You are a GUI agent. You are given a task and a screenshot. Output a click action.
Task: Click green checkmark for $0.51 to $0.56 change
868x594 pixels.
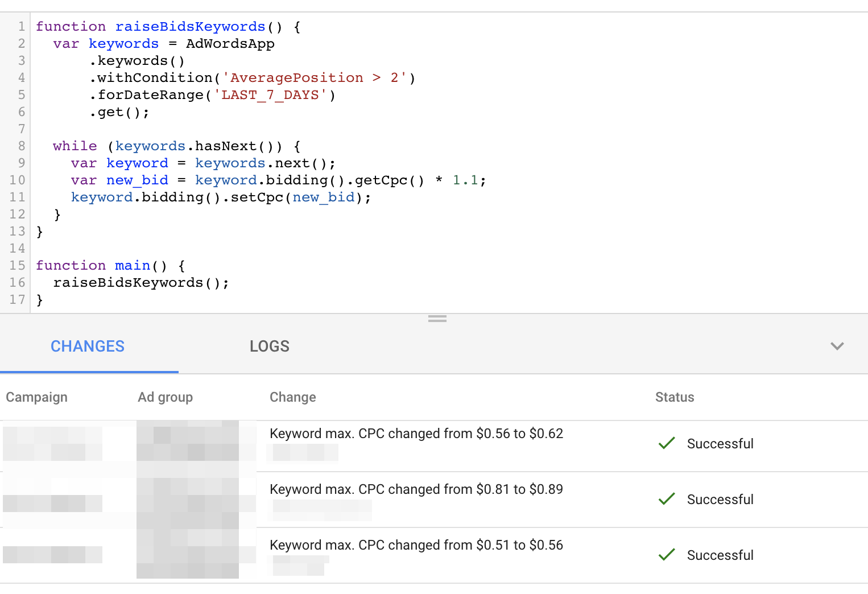click(666, 555)
